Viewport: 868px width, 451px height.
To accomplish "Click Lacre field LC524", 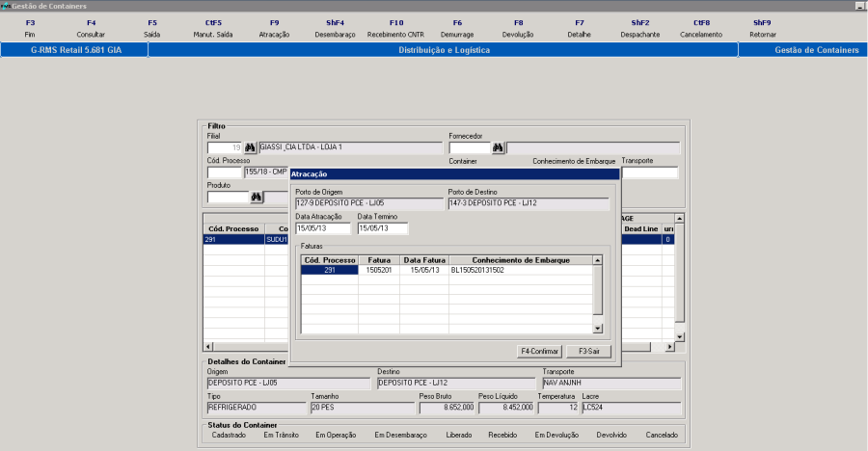I will (x=632, y=408).
